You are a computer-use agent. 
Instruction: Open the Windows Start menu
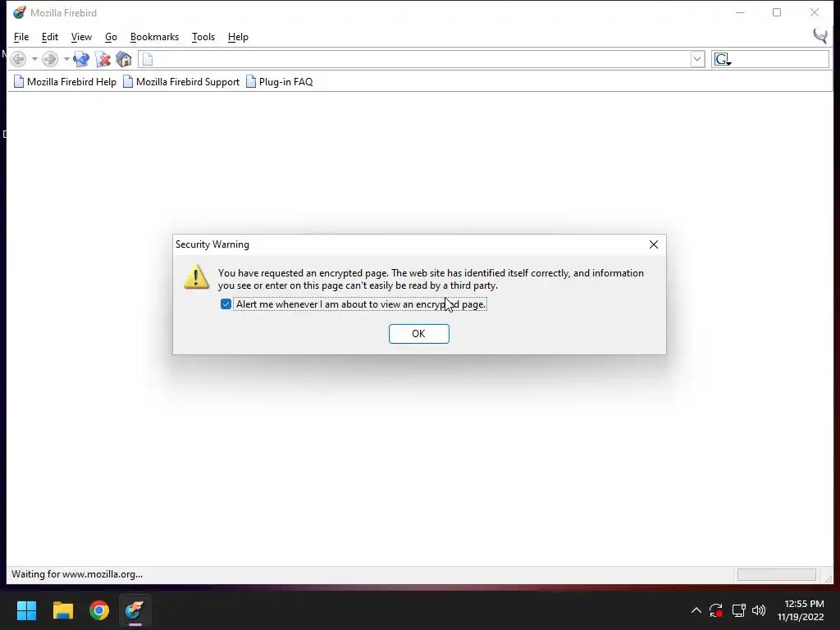[x=26, y=610]
